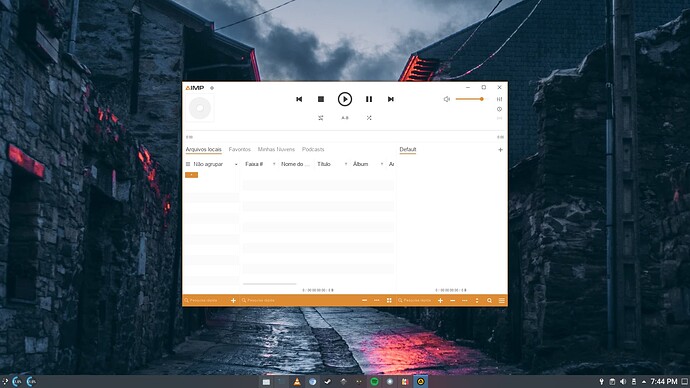Image resolution: width=690 pixels, height=388 pixels.
Task: Toggle A-B repeat section
Action: click(x=345, y=118)
